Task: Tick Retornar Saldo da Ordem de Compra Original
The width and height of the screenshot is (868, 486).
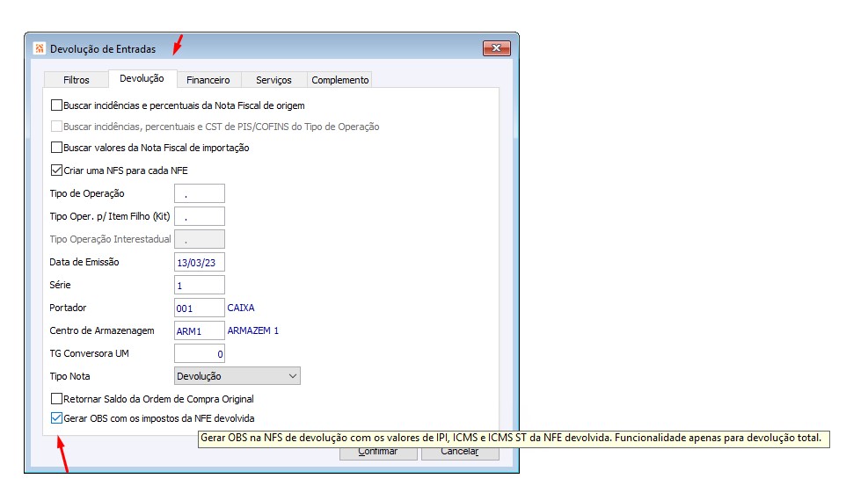Action: coord(56,399)
